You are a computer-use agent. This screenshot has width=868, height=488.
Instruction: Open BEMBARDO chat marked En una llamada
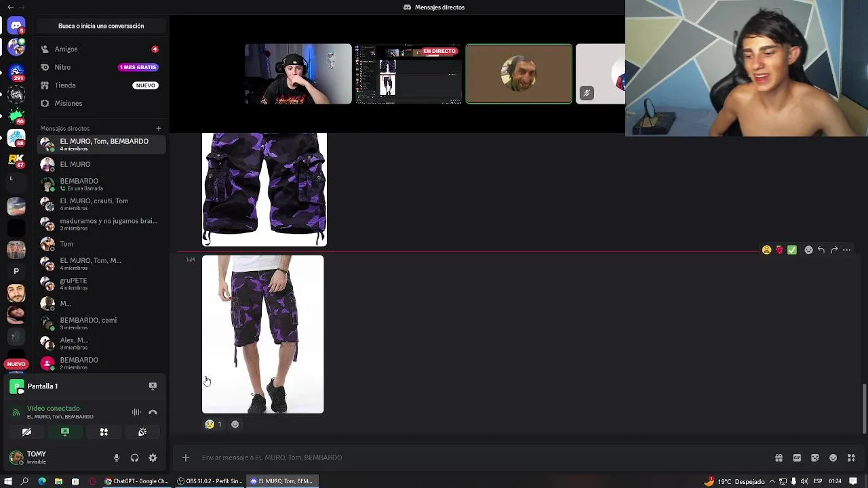(101, 184)
